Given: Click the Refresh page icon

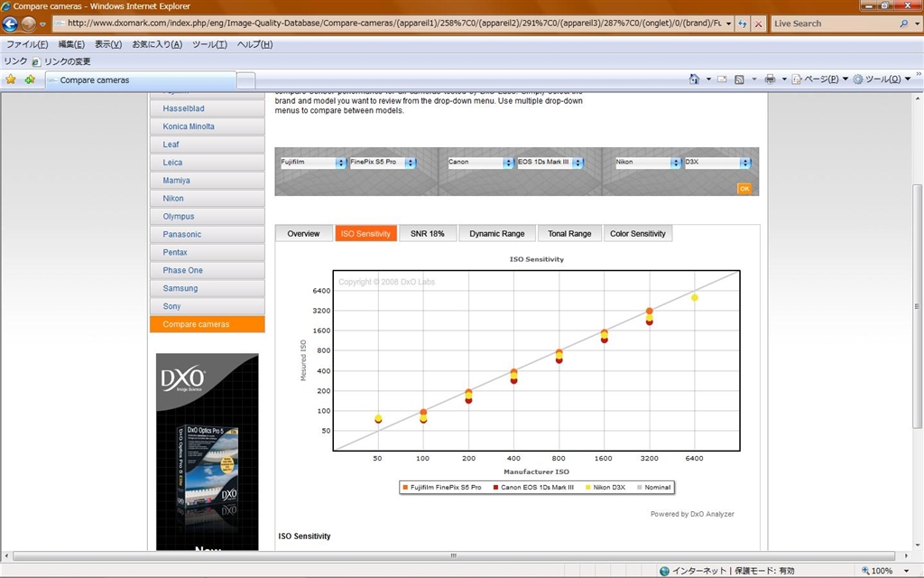Looking at the screenshot, I should tap(743, 23).
